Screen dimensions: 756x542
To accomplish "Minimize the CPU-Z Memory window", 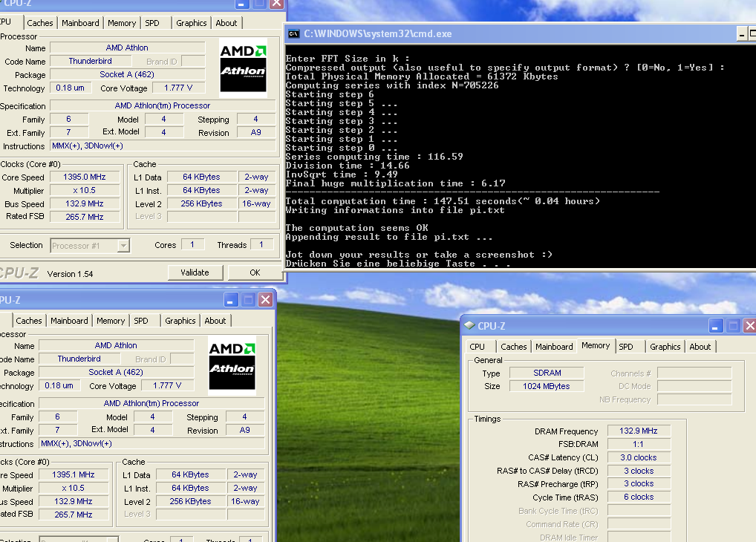I will click(x=715, y=326).
